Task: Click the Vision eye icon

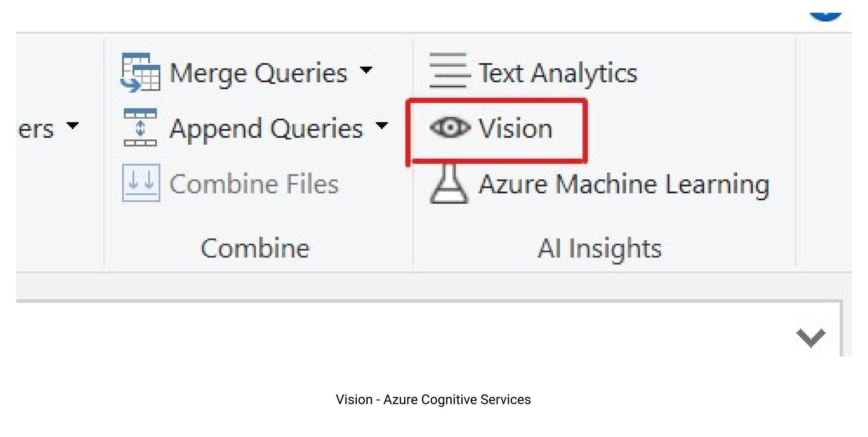Action: click(450, 127)
